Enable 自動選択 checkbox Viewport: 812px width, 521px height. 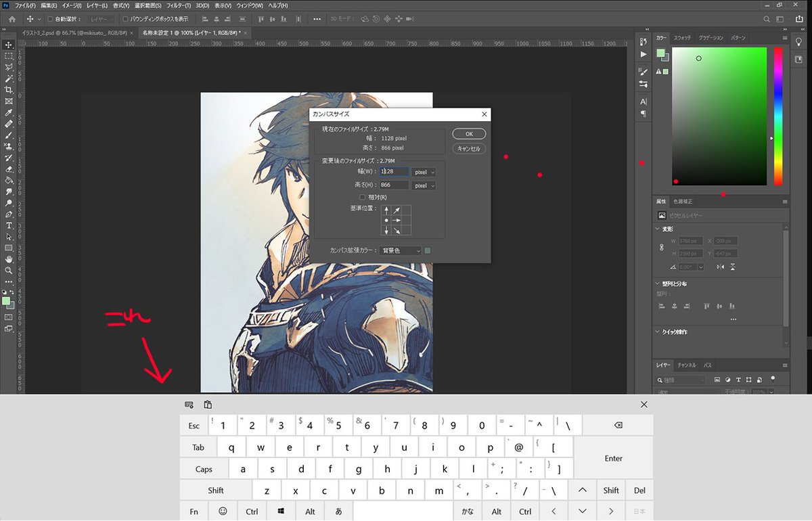pyautogui.click(x=50, y=19)
